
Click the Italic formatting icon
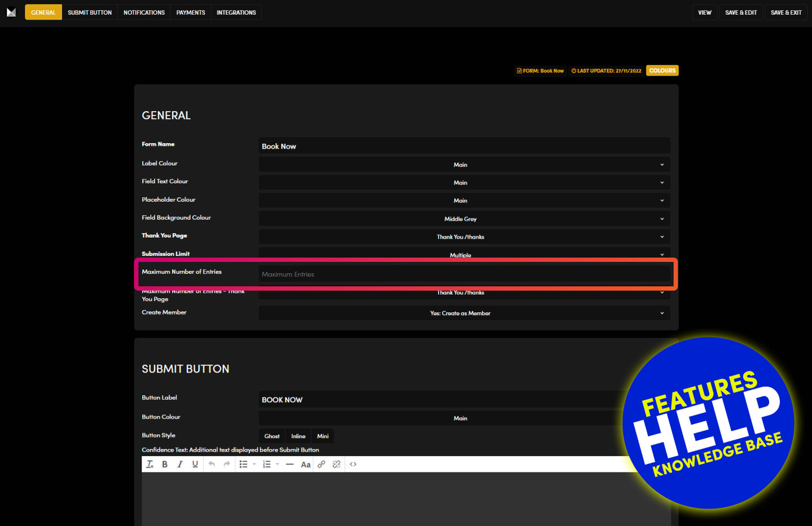(x=180, y=465)
